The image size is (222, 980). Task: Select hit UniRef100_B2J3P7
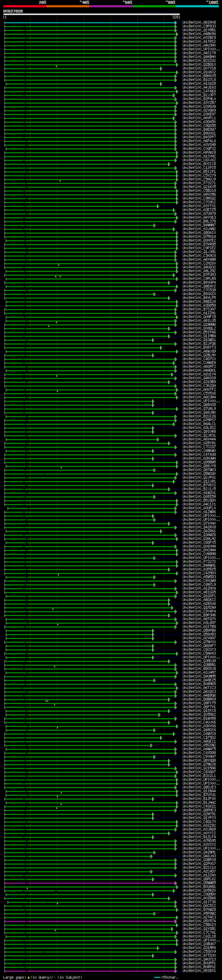coord(199,95)
